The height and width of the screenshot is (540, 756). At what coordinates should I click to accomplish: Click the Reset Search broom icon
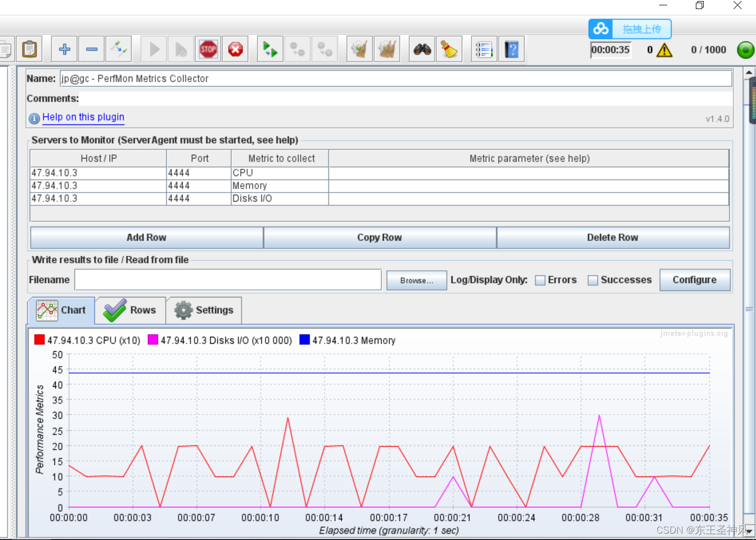click(449, 49)
